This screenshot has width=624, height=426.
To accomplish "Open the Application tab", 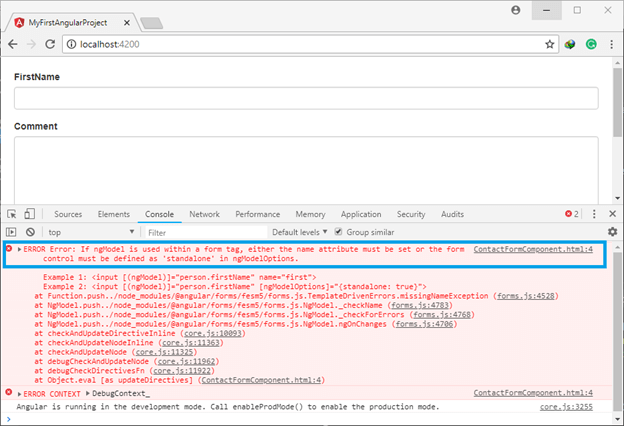I will click(x=361, y=214).
